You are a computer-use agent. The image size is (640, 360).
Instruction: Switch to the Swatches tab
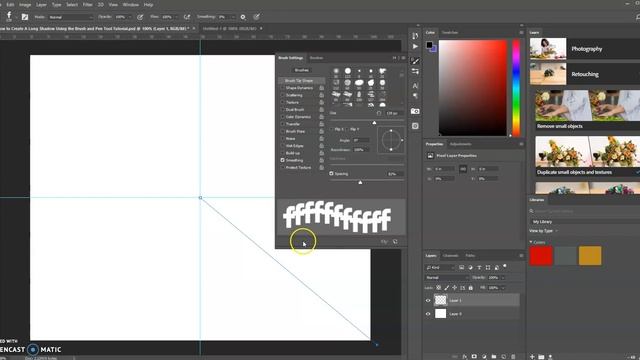pos(450,33)
